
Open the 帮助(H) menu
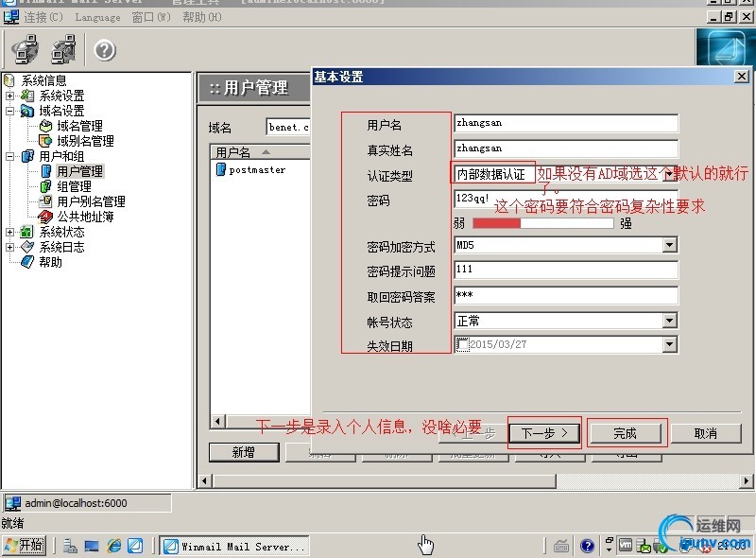(x=201, y=17)
